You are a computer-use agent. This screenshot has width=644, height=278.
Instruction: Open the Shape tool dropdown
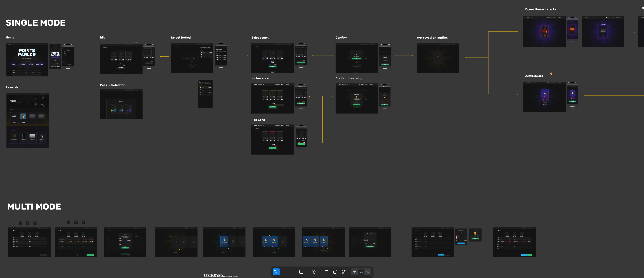307,272
